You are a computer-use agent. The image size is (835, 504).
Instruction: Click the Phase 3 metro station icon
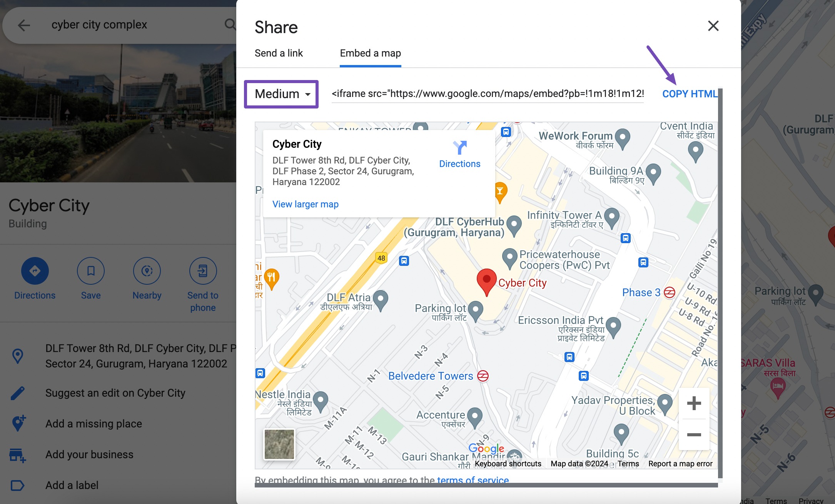click(670, 292)
